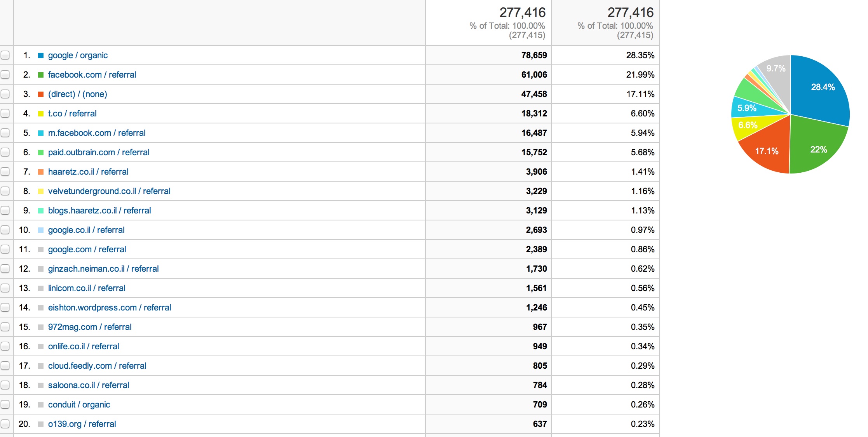
Task: Click the green facebook.com legend swatch
Action: point(41,75)
